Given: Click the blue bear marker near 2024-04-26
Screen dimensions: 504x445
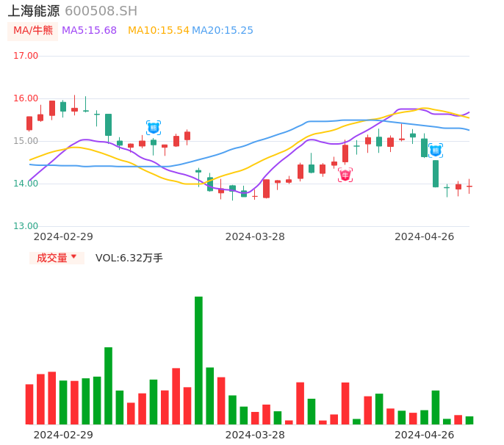Looking at the screenshot, I should point(436,151).
